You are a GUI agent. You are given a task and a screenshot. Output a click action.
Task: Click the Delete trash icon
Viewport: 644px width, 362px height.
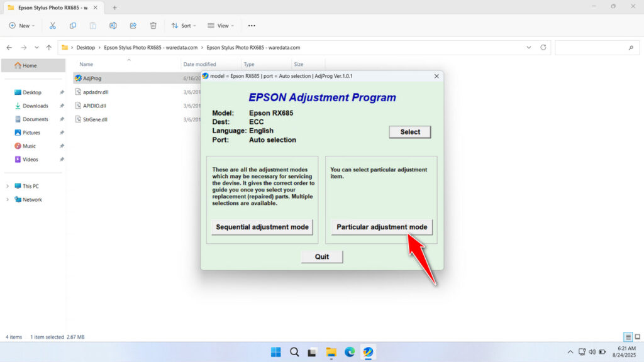(153, 25)
